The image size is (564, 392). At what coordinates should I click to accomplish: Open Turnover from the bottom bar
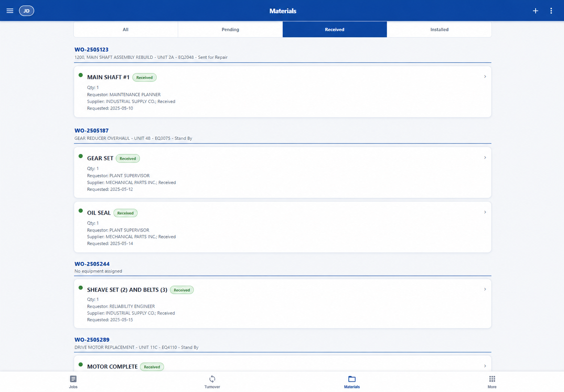[212, 382]
